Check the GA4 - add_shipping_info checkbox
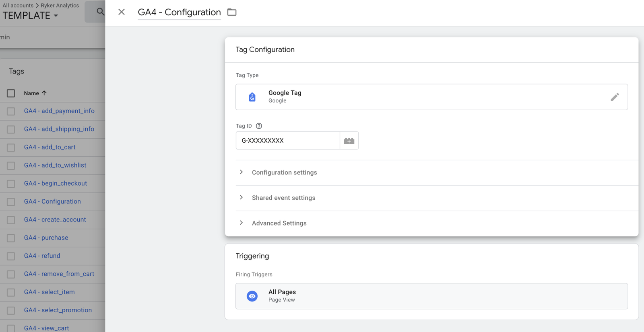This screenshot has width=644, height=332. click(x=11, y=129)
